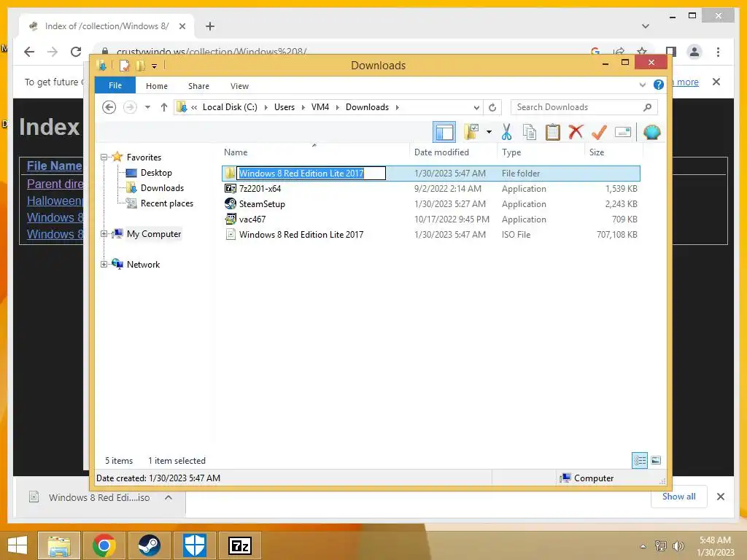747x560 pixels.
Task: Open Steam from the taskbar
Action: [149, 545]
